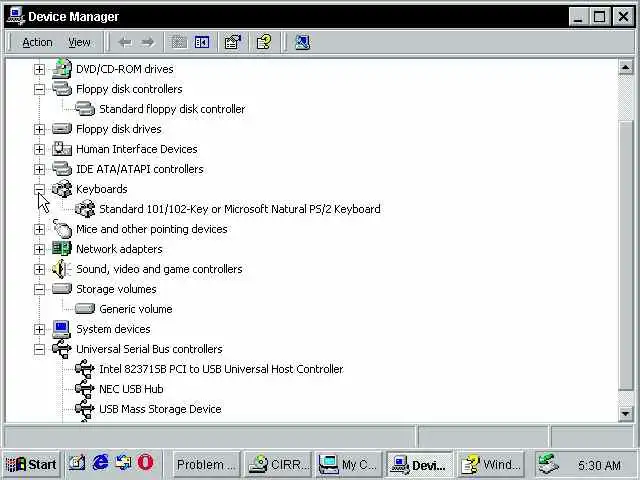The height and width of the screenshot is (480, 640).
Task: Select Intel 82371SB PCI to USB Universal Host Controller
Action: coord(221,369)
